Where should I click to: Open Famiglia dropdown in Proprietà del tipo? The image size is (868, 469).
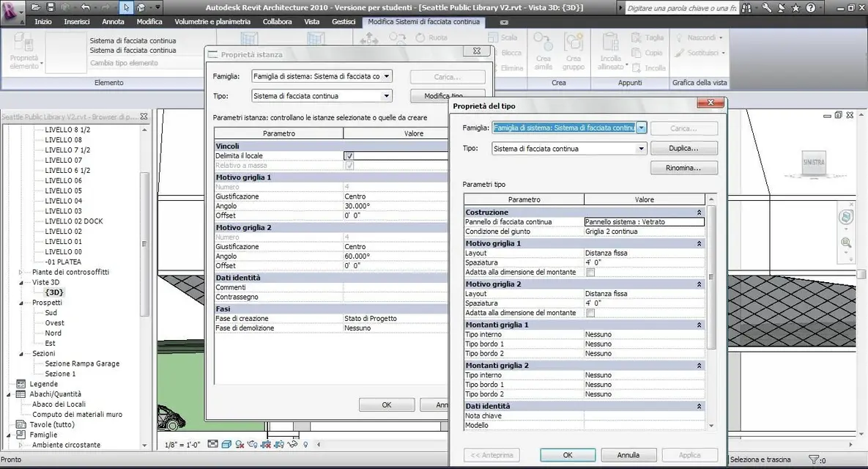click(x=640, y=128)
